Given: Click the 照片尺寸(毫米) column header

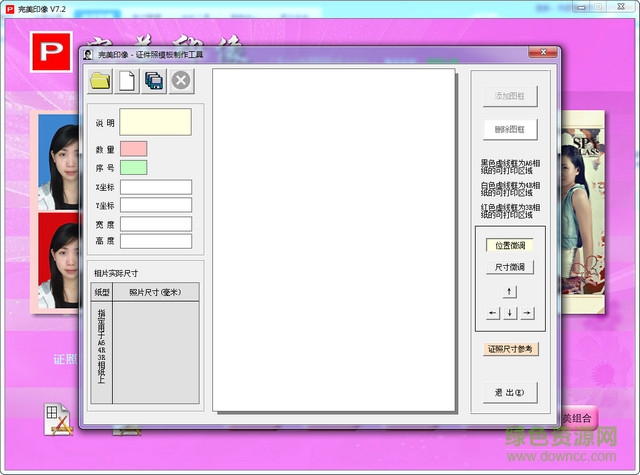Looking at the screenshot, I should click(x=156, y=292).
